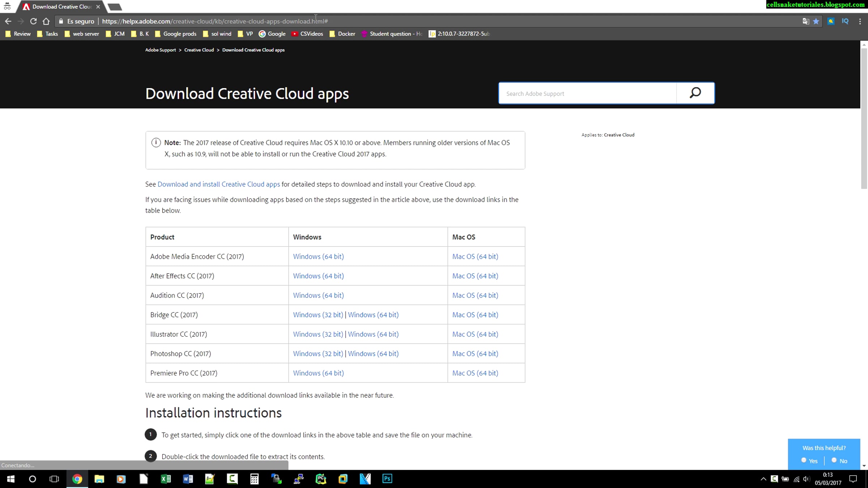Reload the page with the refresh icon

tap(33, 21)
